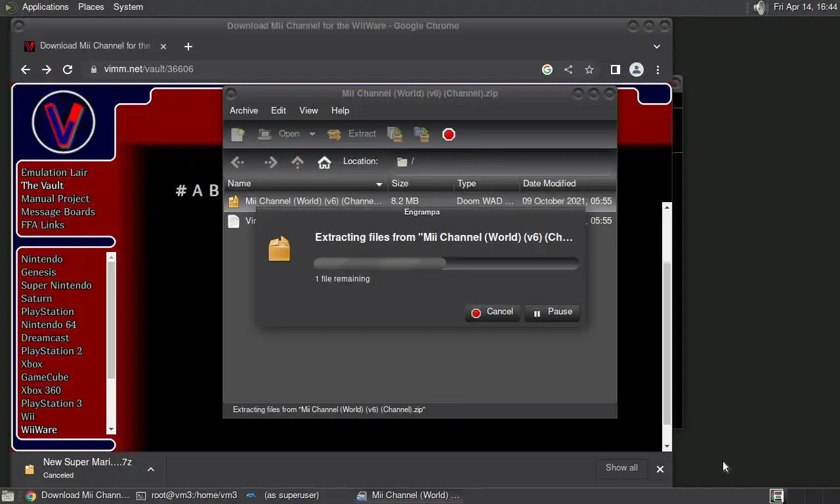Select Nintendo 64 in the systems list
The height and width of the screenshot is (504, 840).
pyautogui.click(x=49, y=325)
